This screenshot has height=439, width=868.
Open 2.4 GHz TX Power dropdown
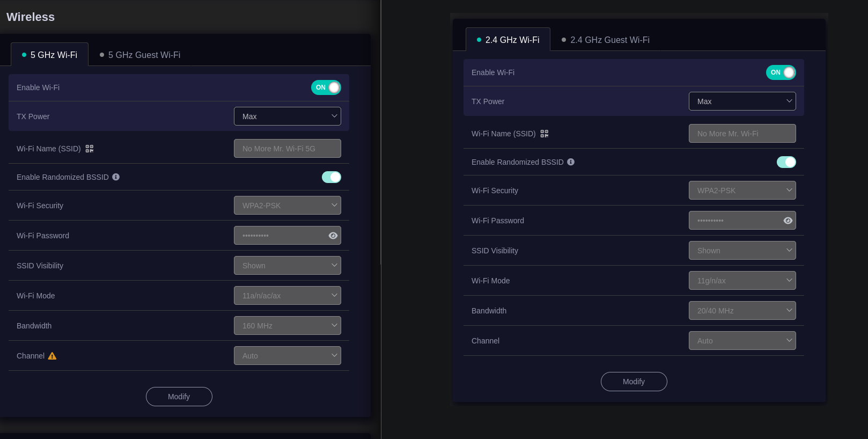[742, 101]
